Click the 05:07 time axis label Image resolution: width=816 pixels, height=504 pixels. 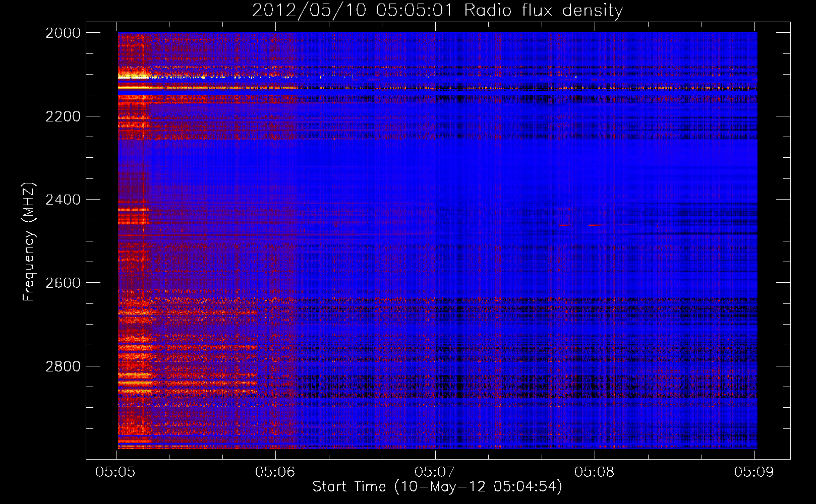pos(435,472)
